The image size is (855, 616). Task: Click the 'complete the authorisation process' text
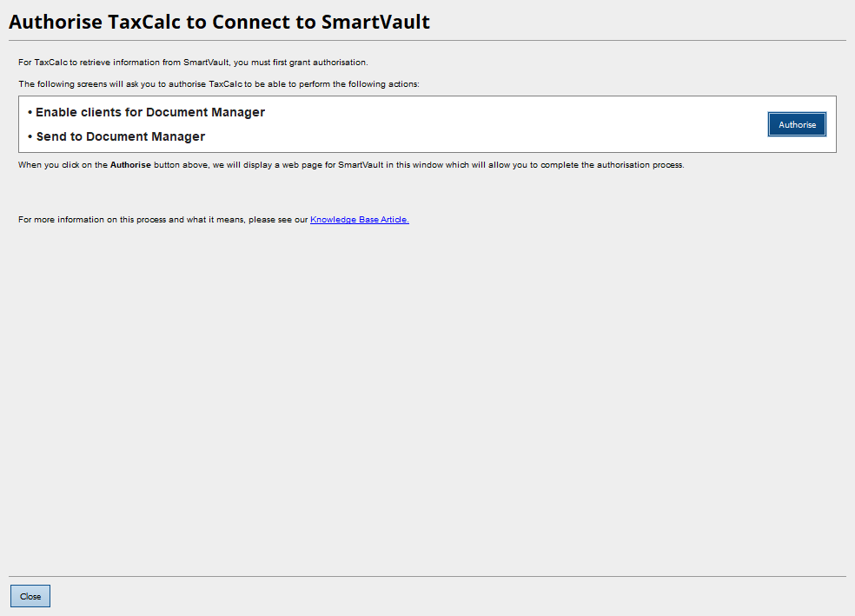615,165
